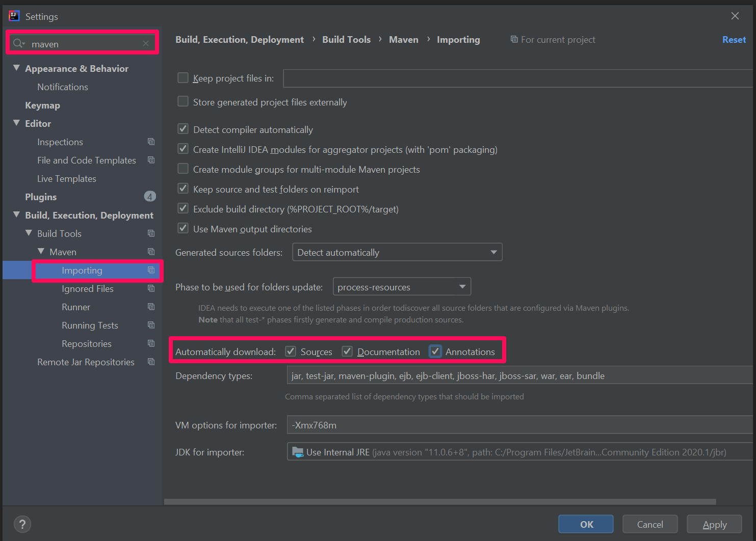The height and width of the screenshot is (541, 756).
Task: Disable automatic download of Annotations
Action: pyautogui.click(x=435, y=351)
